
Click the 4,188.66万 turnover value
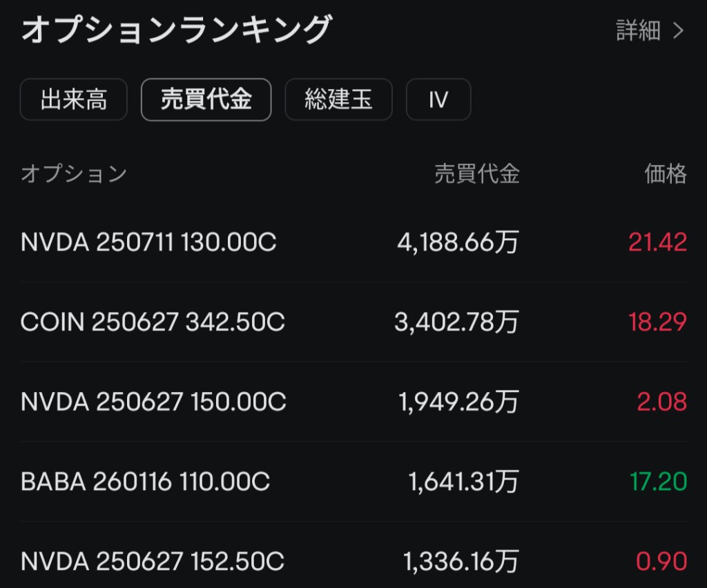458,242
